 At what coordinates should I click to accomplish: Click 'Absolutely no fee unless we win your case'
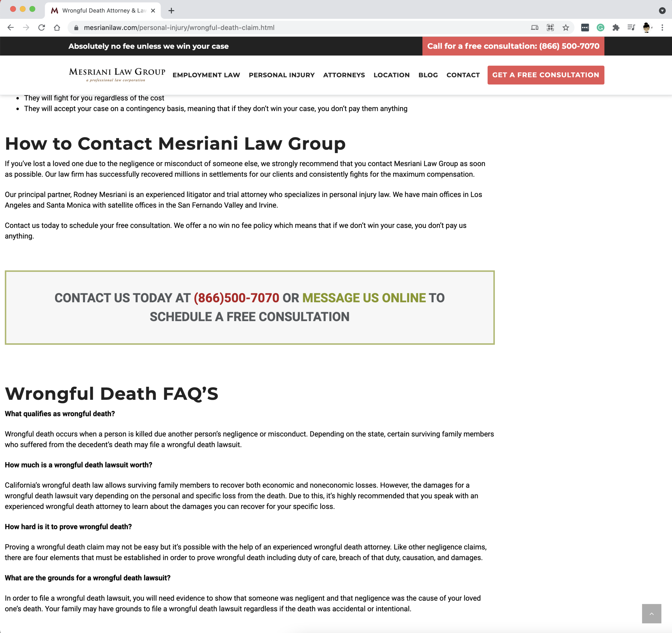click(x=148, y=46)
